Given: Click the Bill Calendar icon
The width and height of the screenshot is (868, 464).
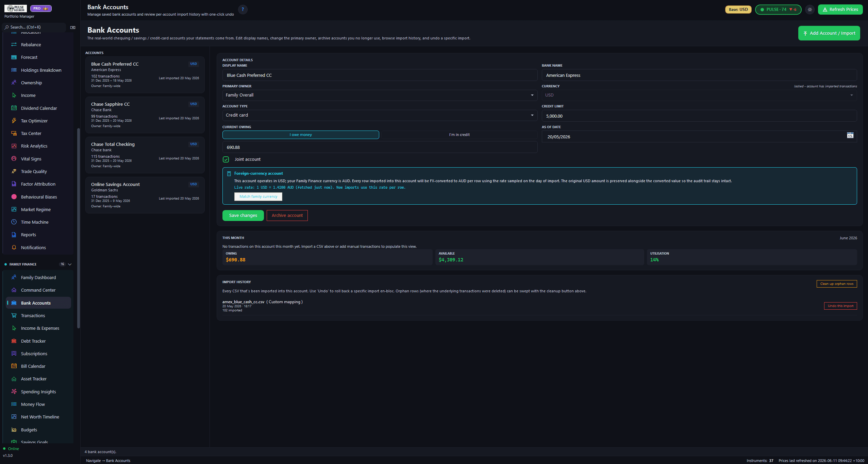Looking at the screenshot, I should 14,366.
